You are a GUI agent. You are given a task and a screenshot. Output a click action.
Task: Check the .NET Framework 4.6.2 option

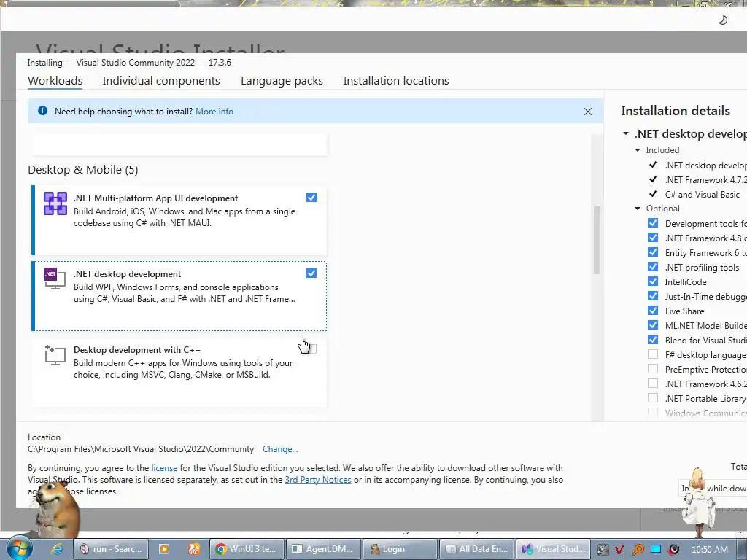[x=653, y=384]
